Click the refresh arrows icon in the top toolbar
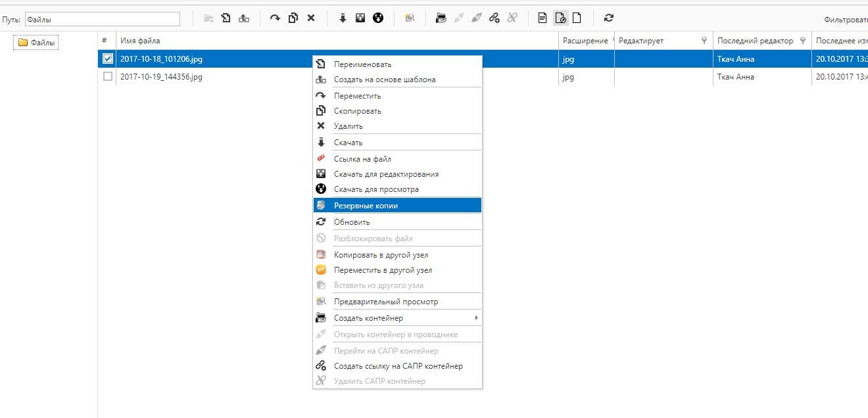Viewport: 868px width, 418px height. [609, 18]
